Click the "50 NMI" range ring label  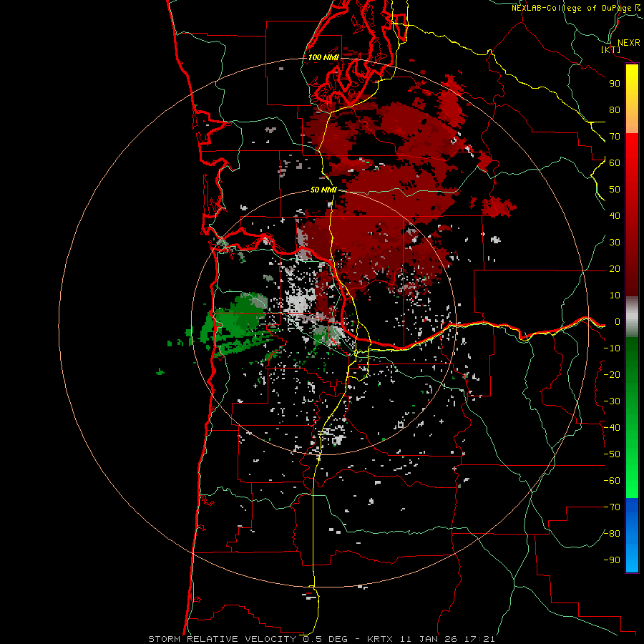coord(323,190)
